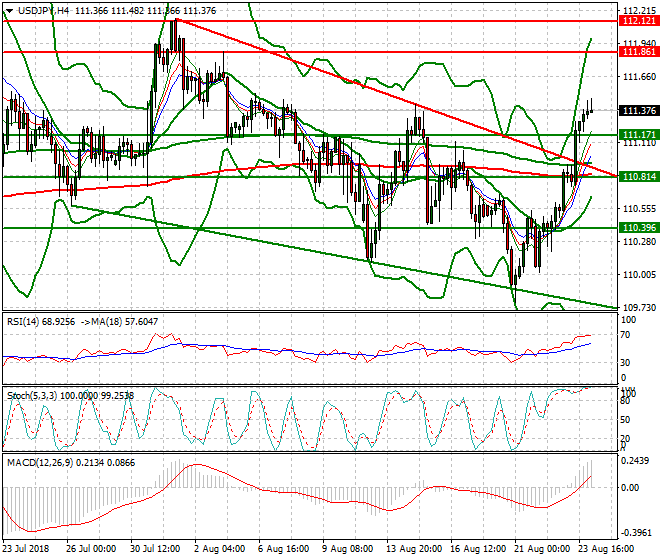This screenshot has width=660, height=560.
Task: Click the 23 Jul 2018 date label
Action: point(26,549)
